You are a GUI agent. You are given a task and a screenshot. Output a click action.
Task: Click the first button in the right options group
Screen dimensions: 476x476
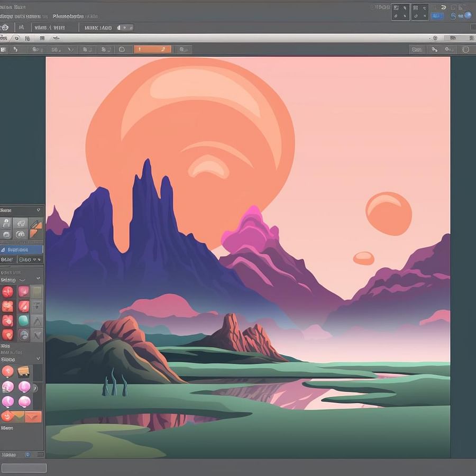coord(417,50)
